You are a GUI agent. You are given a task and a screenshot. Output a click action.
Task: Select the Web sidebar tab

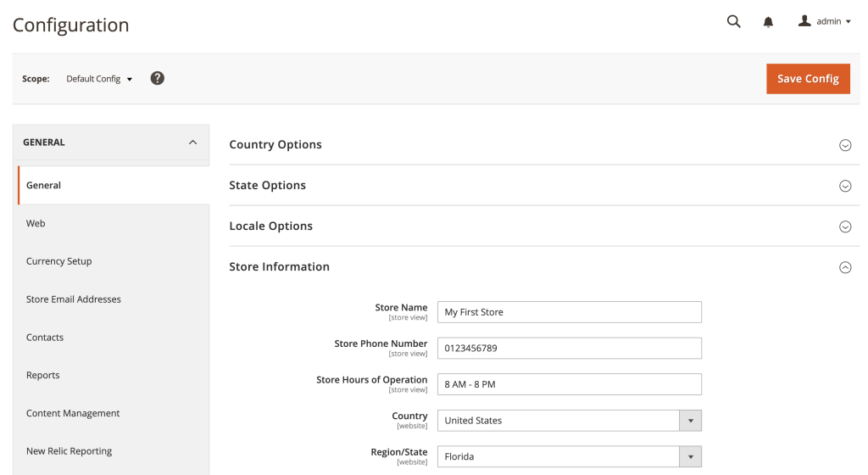tap(36, 224)
